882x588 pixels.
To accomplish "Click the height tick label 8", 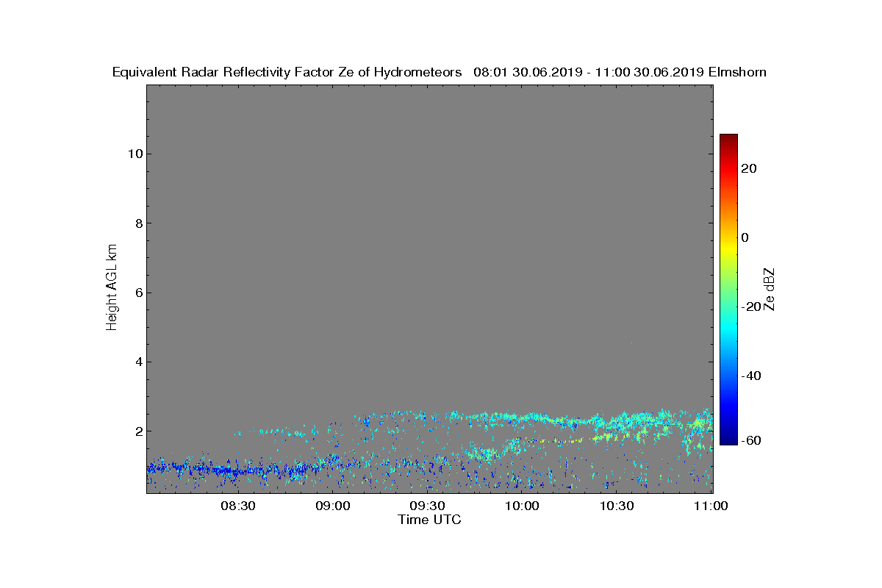I will click(x=137, y=223).
